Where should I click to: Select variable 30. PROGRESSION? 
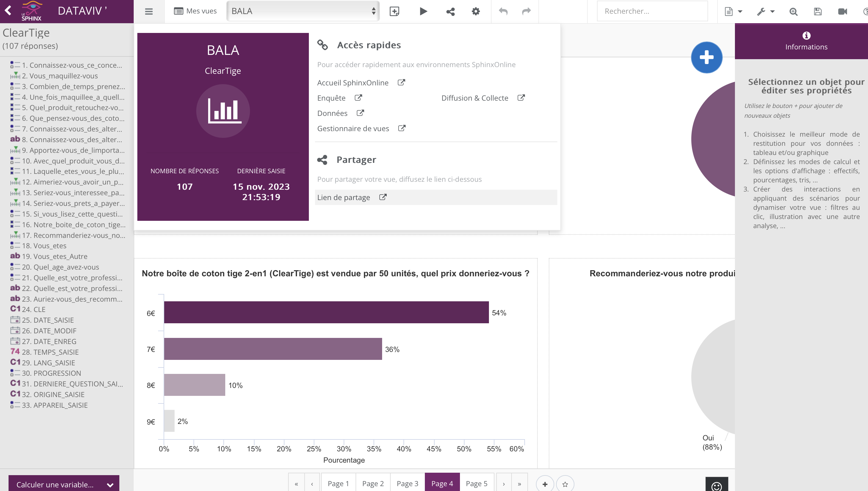45,373
